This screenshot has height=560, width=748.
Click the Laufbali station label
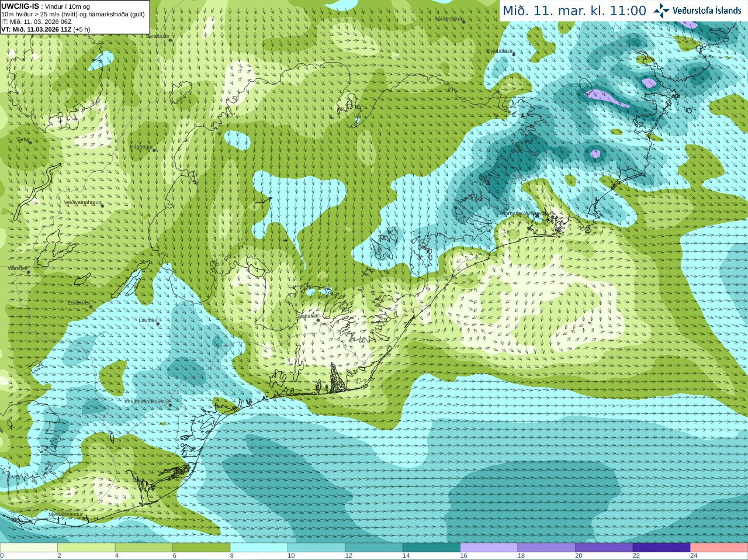point(148,320)
